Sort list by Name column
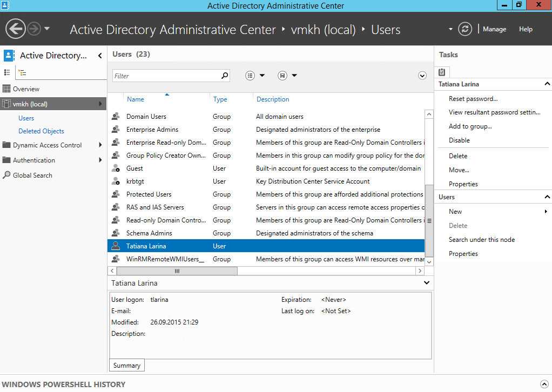The height and width of the screenshot is (392, 552). click(x=136, y=99)
